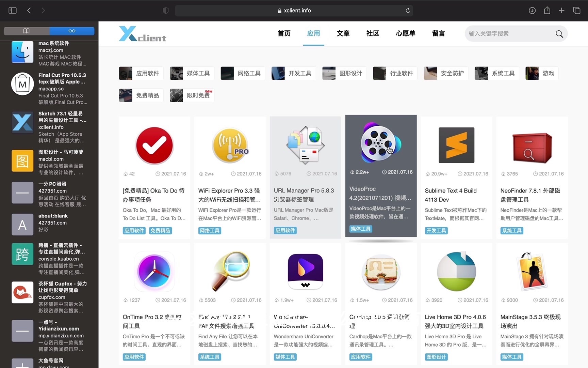Filter by 网络工具 category button
Viewport: 588px width, 368px height.
(x=243, y=73)
